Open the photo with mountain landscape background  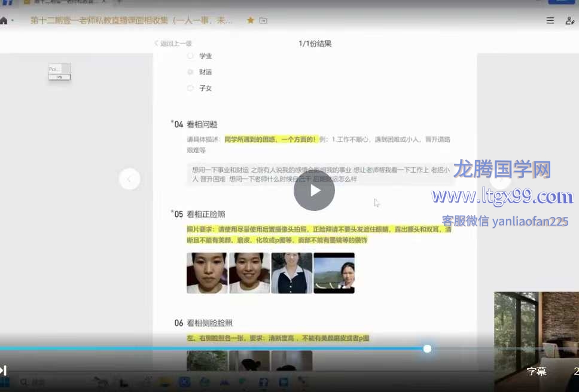click(x=334, y=273)
